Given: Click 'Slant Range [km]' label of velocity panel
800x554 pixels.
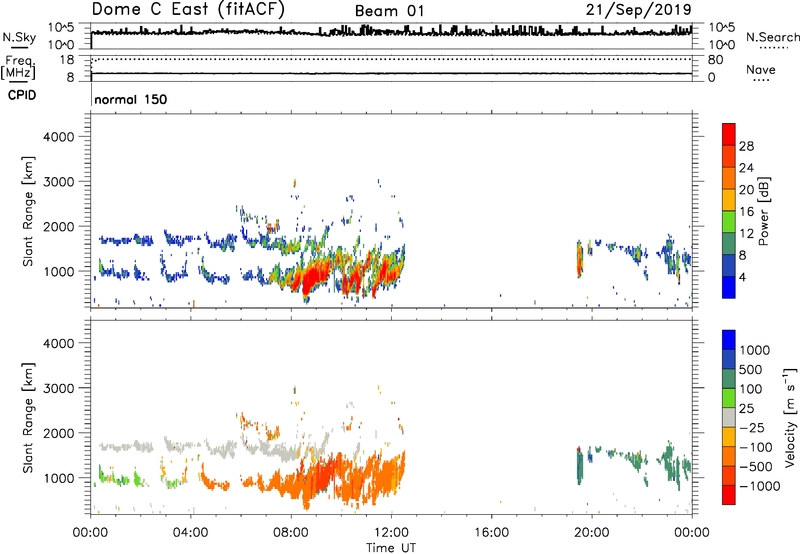Looking at the screenshot, I should tap(29, 418).
